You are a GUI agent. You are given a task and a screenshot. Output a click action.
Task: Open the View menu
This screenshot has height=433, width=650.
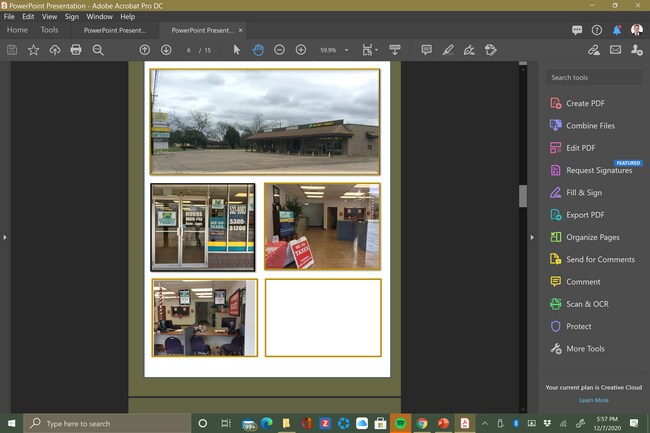coord(49,17)
